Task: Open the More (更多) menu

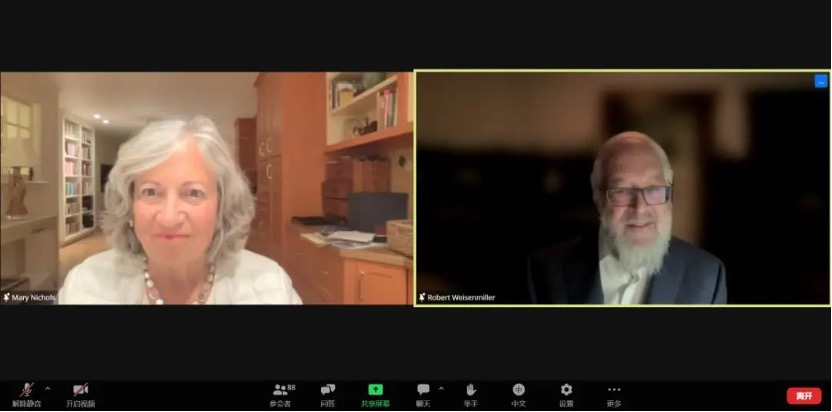Action: tap(614, 391)
